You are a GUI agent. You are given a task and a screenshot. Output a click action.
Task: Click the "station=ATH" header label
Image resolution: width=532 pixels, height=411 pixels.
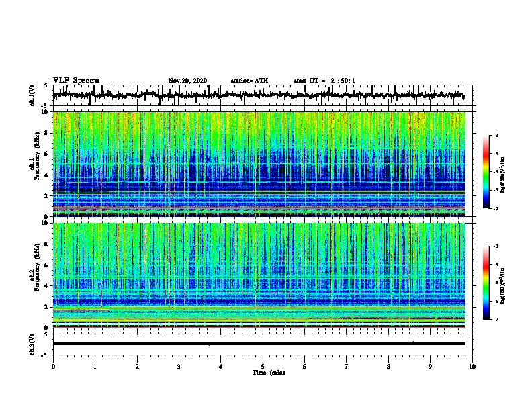tap(249, 81)
